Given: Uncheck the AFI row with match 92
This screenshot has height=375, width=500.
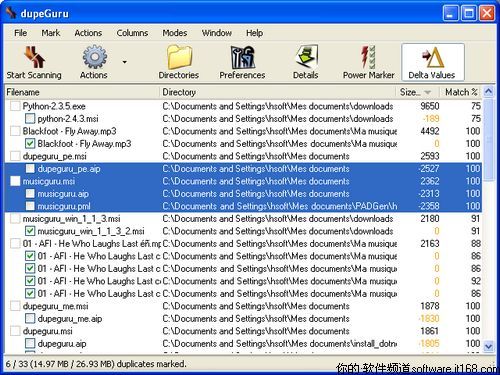Looking at the screenshot, I should click(x=30, y=281).
